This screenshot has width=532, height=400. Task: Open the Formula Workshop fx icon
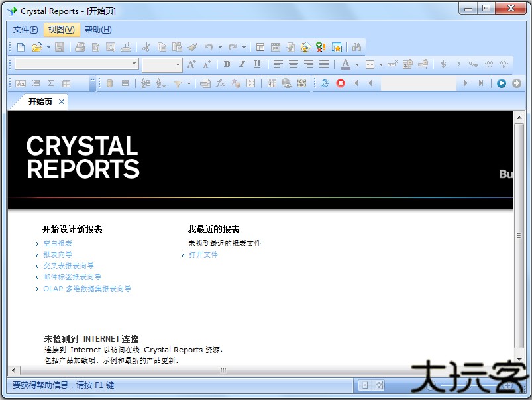tap(221, 83)
